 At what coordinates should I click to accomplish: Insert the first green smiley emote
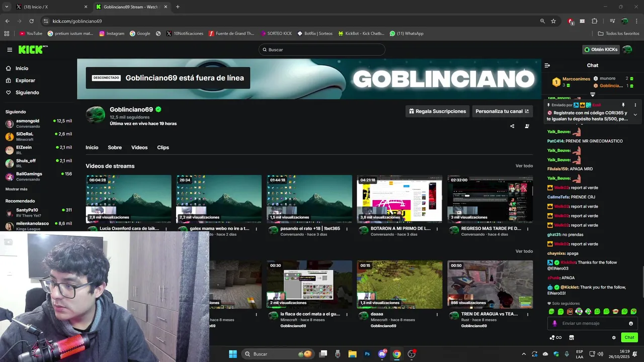tap(552, 312)
